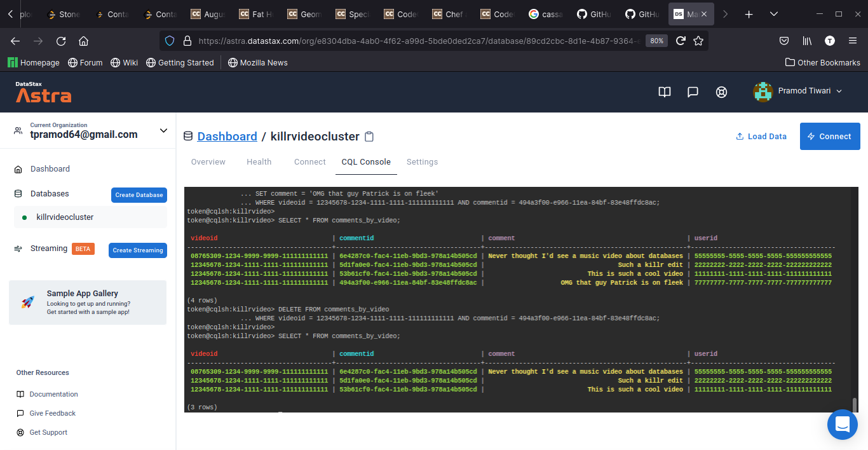
Task: Click reload icon inside address bar
Action: (x=681, y=41)
